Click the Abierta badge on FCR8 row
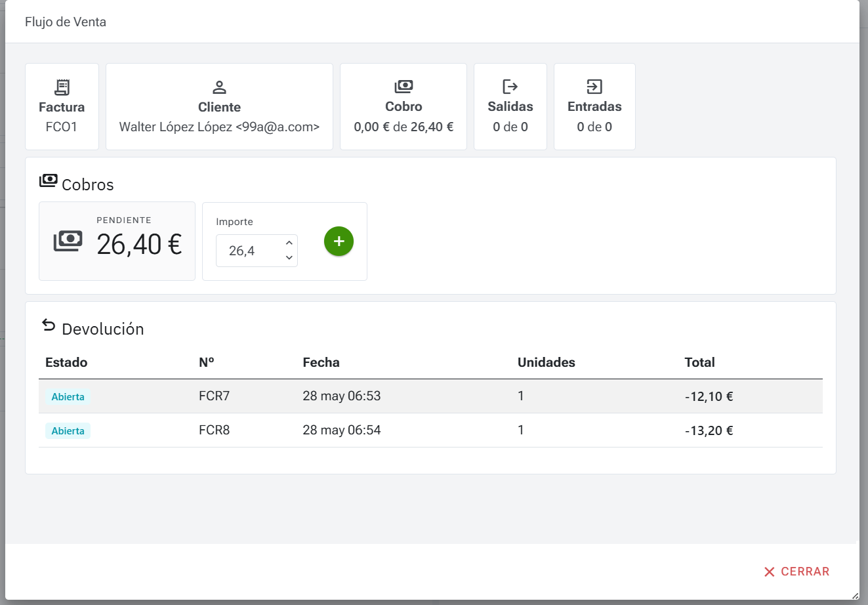 pyautogui.click(x=68, y=431)
